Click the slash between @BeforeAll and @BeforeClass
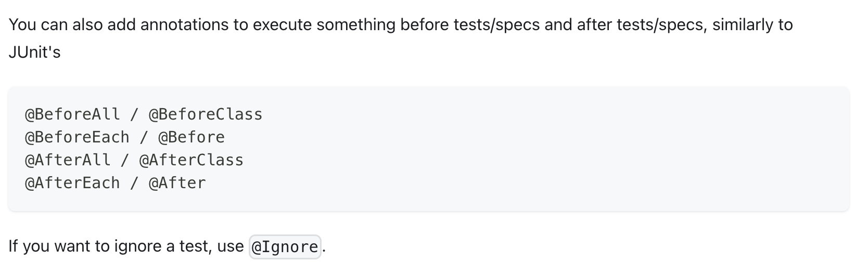868x262 pixels. tap(134, 114)
